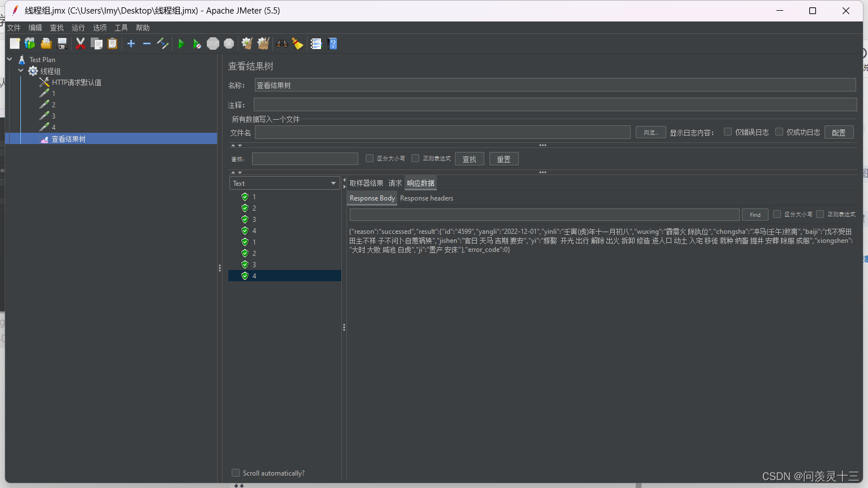Click the highlighted result 4 in the results list
The width and height of the screenshot is (868, 488).
click(284, 276)
